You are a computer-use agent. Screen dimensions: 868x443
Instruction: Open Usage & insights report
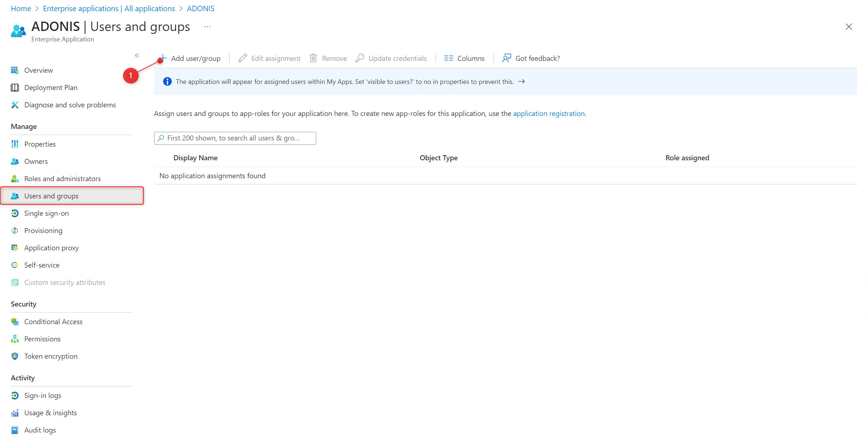(x=50, y=413)
